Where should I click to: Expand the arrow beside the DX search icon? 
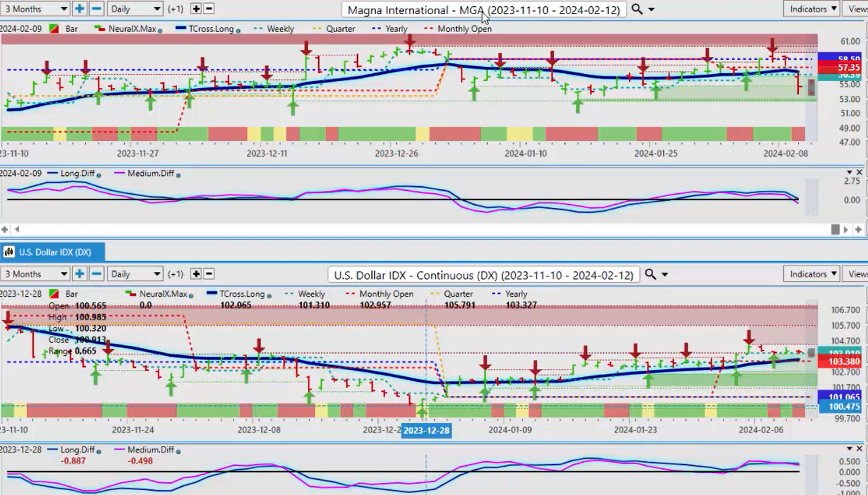[x=665, y=275]
